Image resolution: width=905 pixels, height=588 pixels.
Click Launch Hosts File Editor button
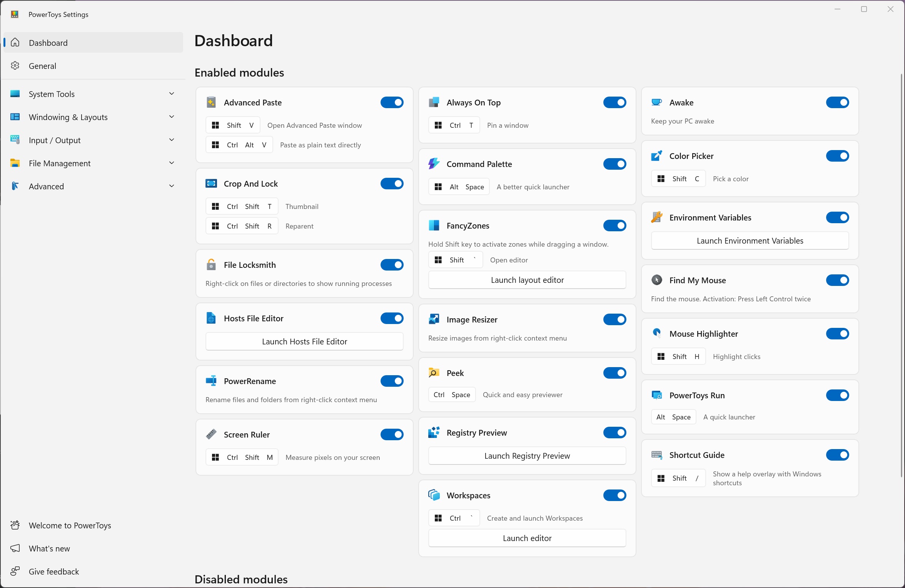304,341
